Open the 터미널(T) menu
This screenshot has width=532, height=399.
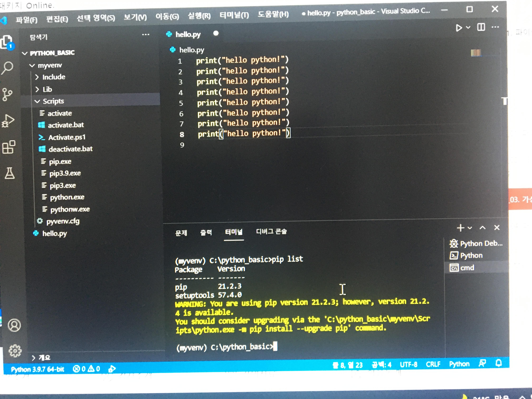[234, 15]
